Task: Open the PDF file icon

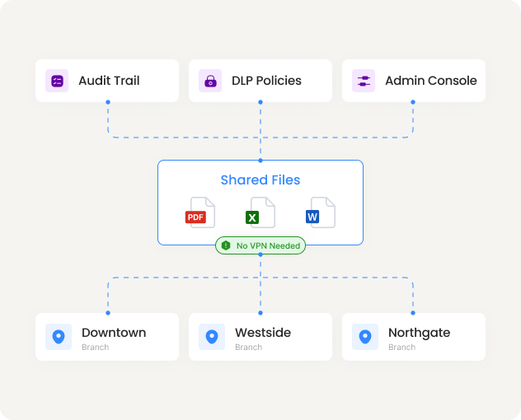Action: tap(199, 212)
